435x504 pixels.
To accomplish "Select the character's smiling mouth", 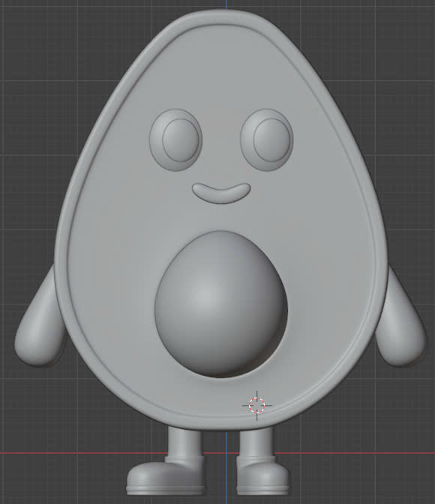I will click(x=221, y=193).
